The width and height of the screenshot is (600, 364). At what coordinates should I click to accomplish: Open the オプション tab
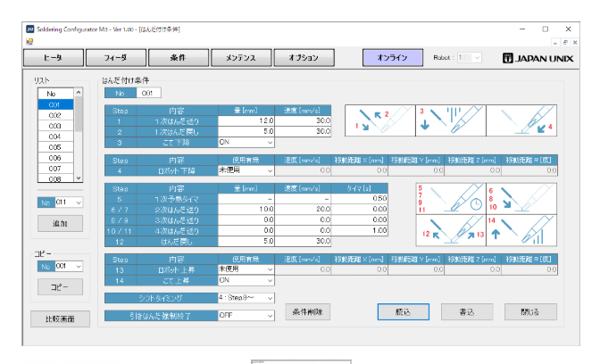[x=304, y=58]
